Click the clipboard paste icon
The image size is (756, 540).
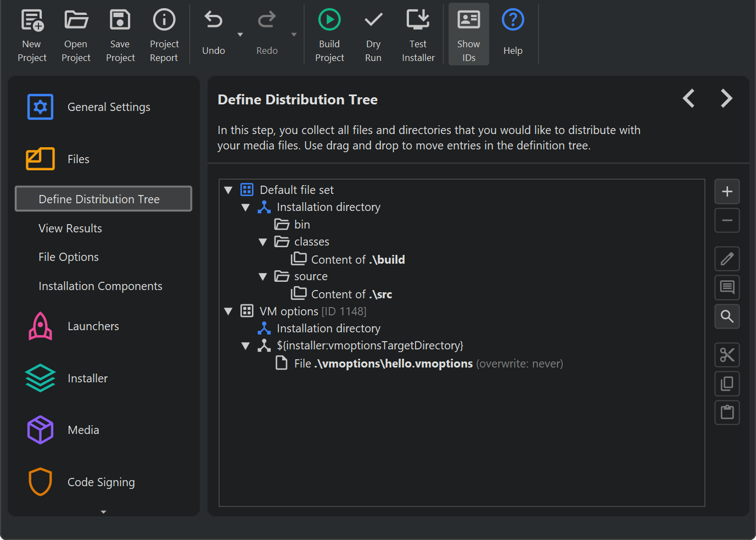[x=727, y=413]
